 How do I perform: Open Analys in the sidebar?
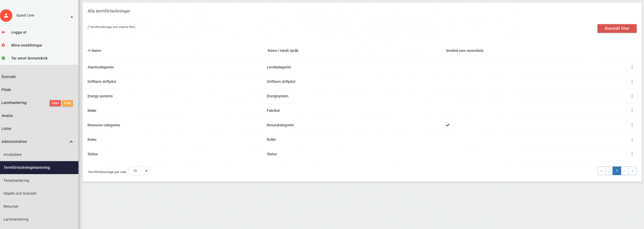click(x=7, y=116)
